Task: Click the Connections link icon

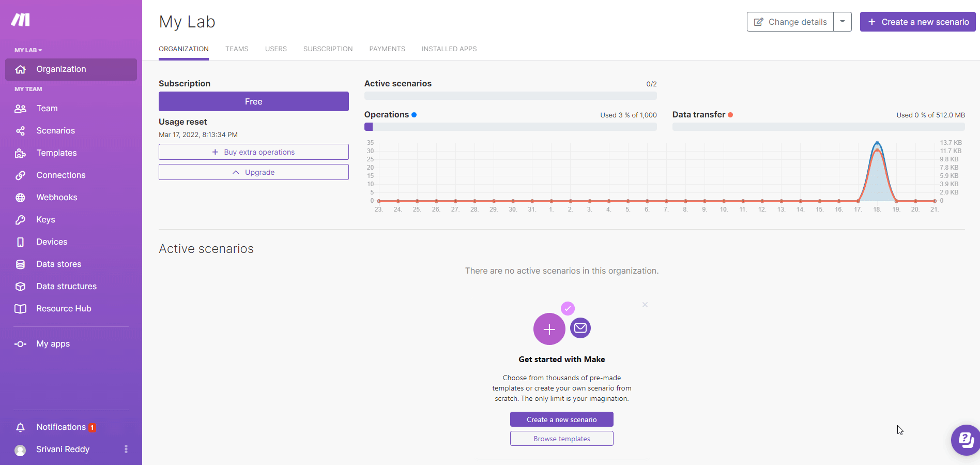Action: click(x=21, y=175)
